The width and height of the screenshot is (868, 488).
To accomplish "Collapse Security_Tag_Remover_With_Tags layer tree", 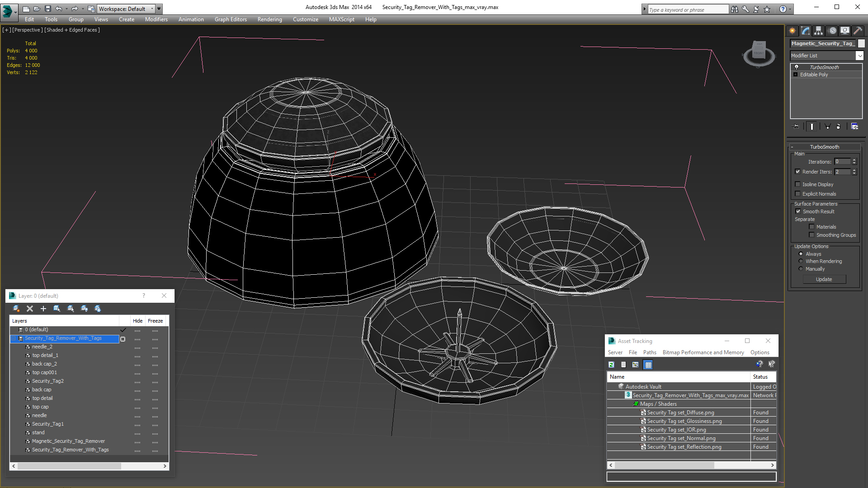I will (13, 338).
